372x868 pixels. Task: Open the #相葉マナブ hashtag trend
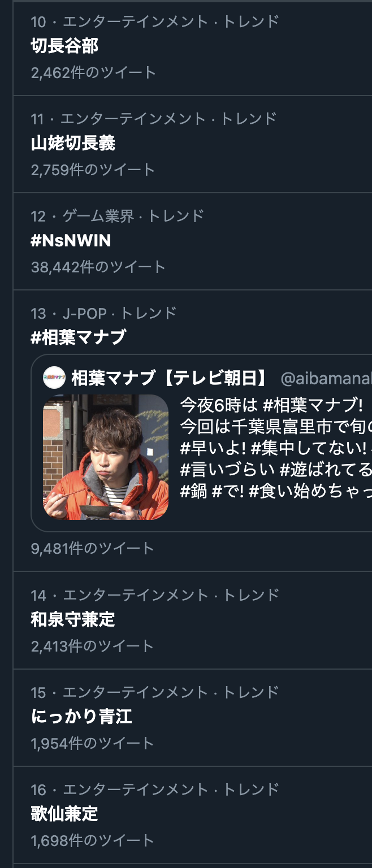(78, 337)
